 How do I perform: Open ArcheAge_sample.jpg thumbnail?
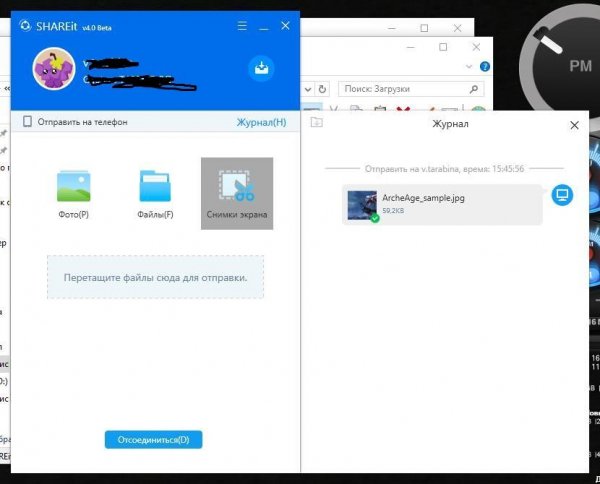pos(362,205)
